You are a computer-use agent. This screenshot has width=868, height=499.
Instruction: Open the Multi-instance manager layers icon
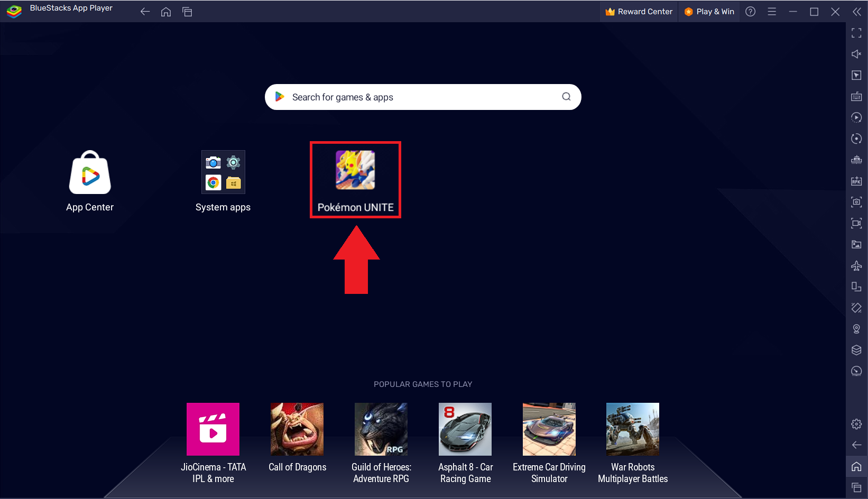(856, 350)
